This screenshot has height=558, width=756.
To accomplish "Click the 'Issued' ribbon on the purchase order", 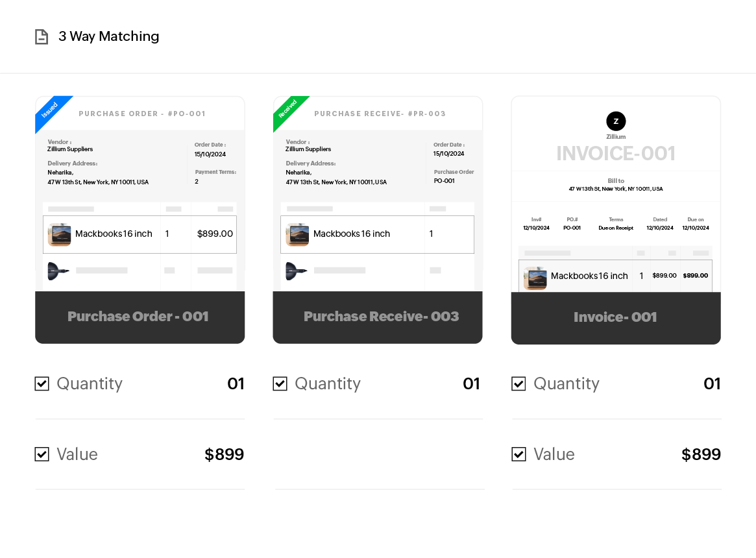I will pyautogui.click(x=50, y=112).
